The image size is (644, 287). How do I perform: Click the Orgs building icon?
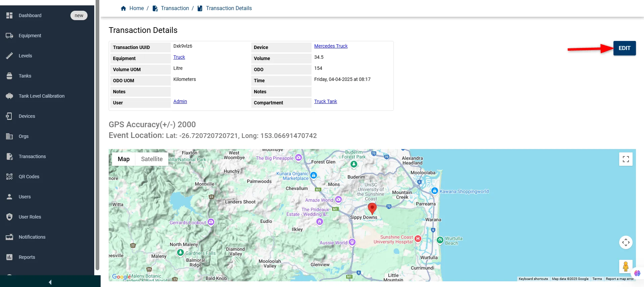[x=9, y=136]
